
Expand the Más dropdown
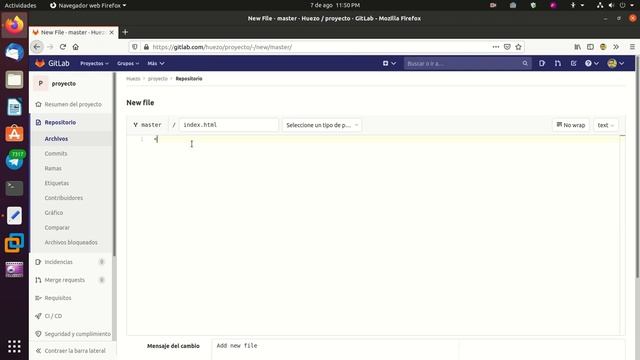pos(156,63)
